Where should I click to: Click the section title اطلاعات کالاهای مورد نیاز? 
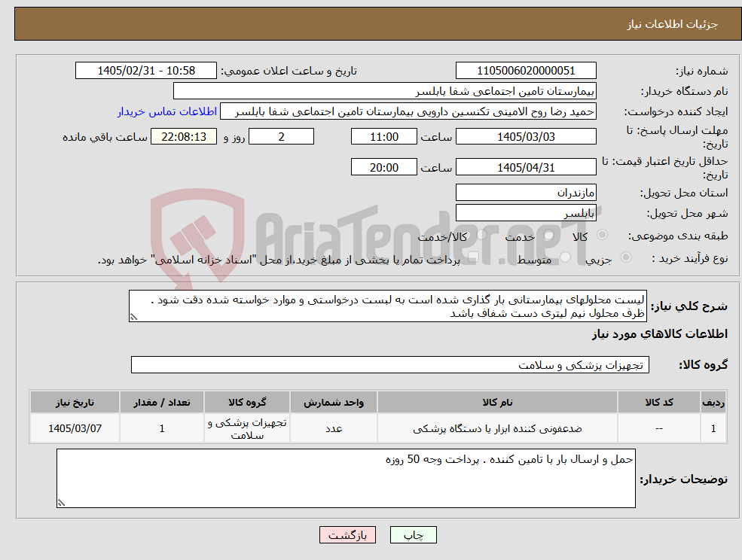tap(659, 334)
